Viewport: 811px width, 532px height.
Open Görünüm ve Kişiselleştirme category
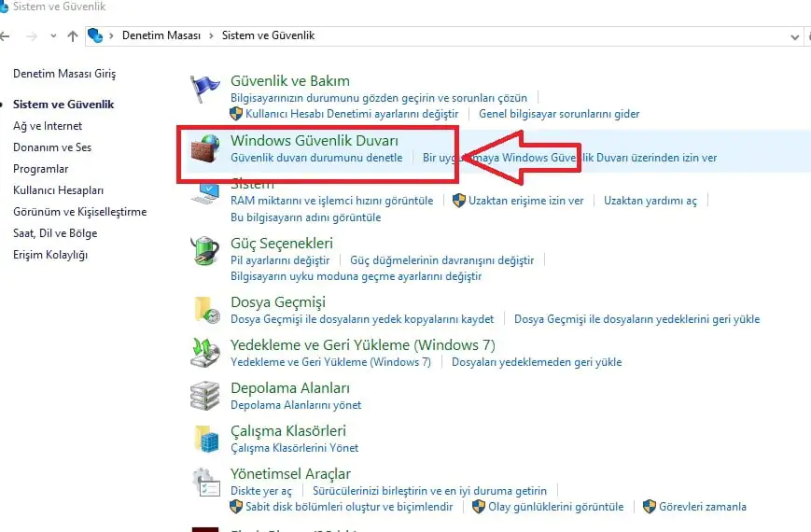click(80, 212)
